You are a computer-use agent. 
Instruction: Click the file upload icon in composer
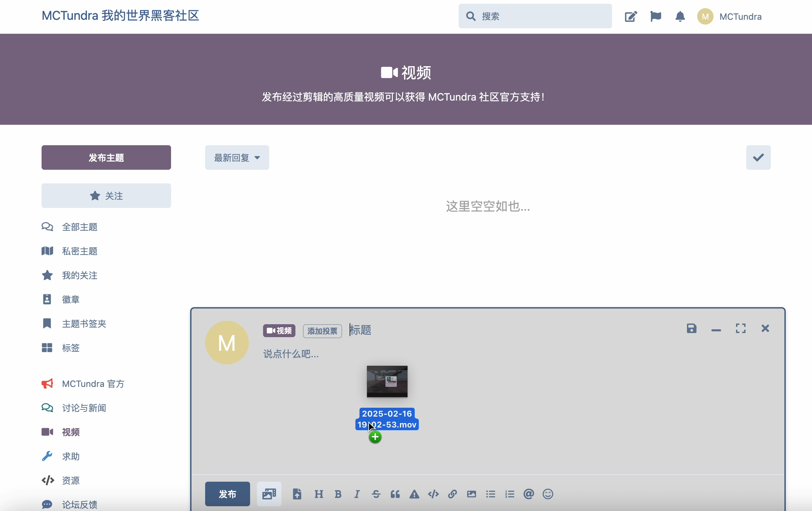[297, 494]
